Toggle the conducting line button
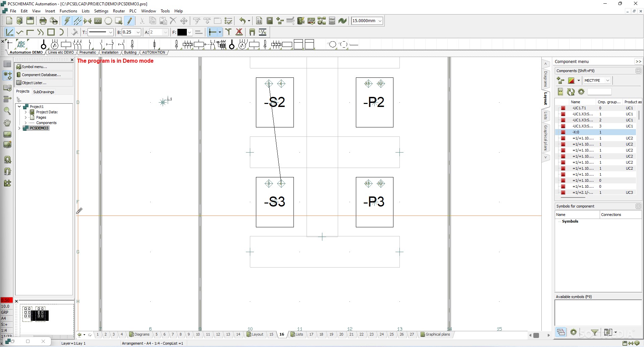This screenshot has width=644, height=347. (212, 32)
